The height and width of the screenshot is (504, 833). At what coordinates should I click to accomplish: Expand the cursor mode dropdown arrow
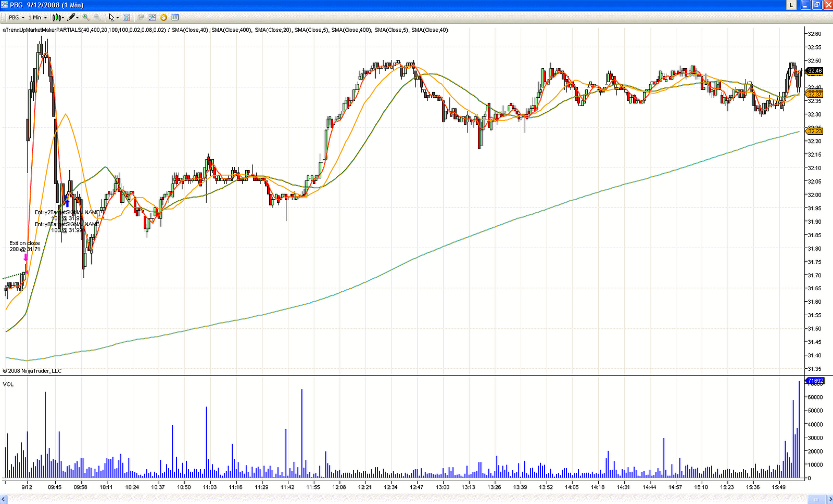[x=118, y=17]
